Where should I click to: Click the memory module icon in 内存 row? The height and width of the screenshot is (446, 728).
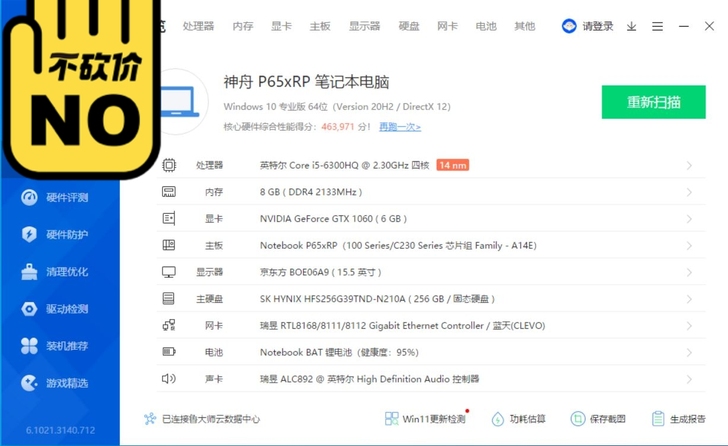coord(169,192)
